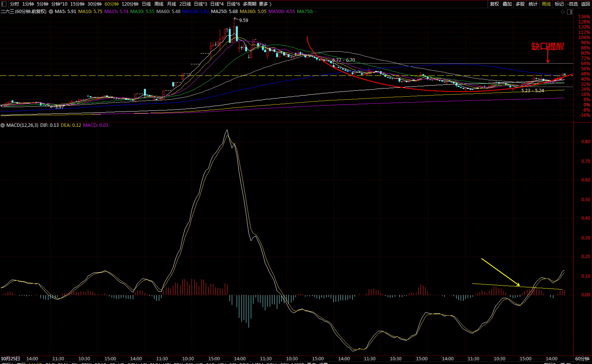Image resolution: width=592 pixels, height=364 pixels.
Task: Switch to 1分钟 timeframe tab
Action: [x=28, y=4]
